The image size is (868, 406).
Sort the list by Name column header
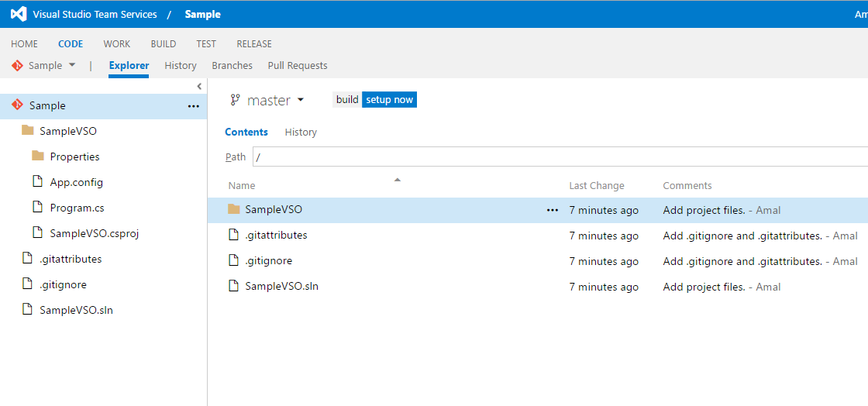[242, 186]
